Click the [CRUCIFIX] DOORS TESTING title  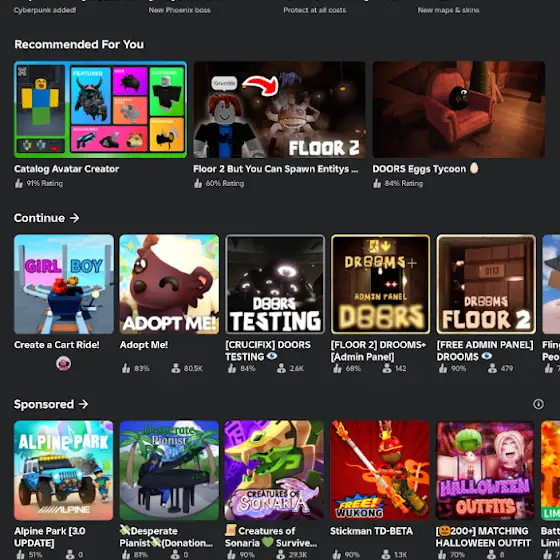coord(268,351)
